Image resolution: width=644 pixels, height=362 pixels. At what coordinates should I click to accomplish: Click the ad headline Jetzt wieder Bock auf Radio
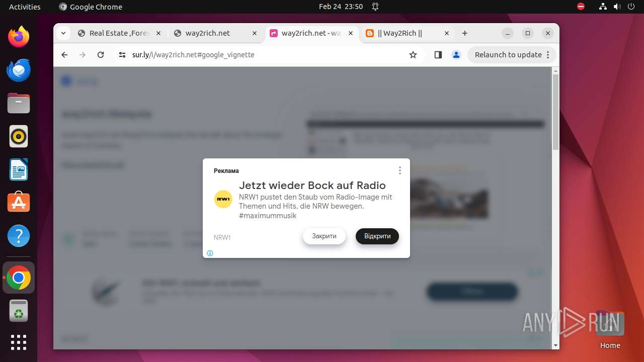312,186
